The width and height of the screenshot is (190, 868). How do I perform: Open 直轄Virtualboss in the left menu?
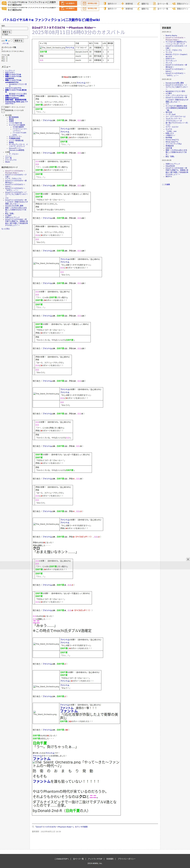[x=12, y=98]
